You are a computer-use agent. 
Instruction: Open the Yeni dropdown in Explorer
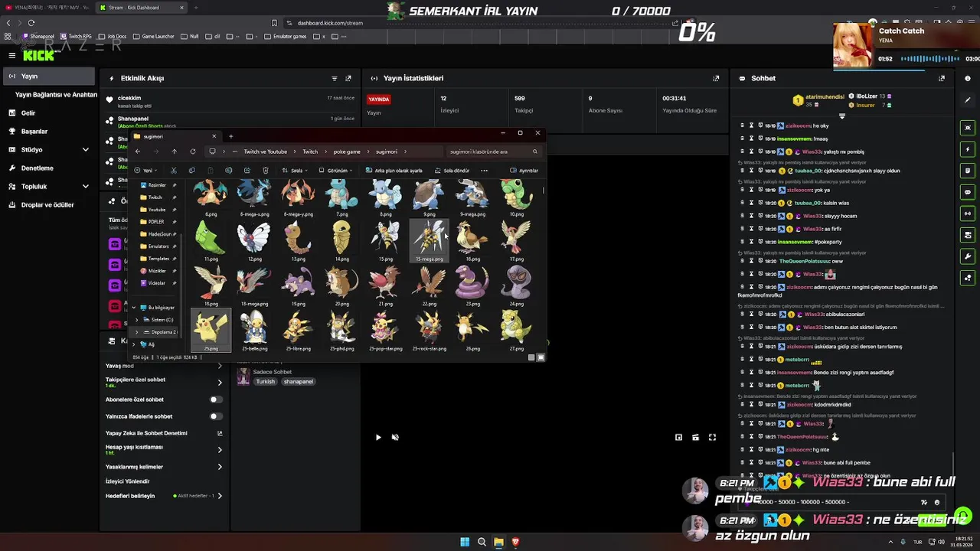tap(145, 171)
